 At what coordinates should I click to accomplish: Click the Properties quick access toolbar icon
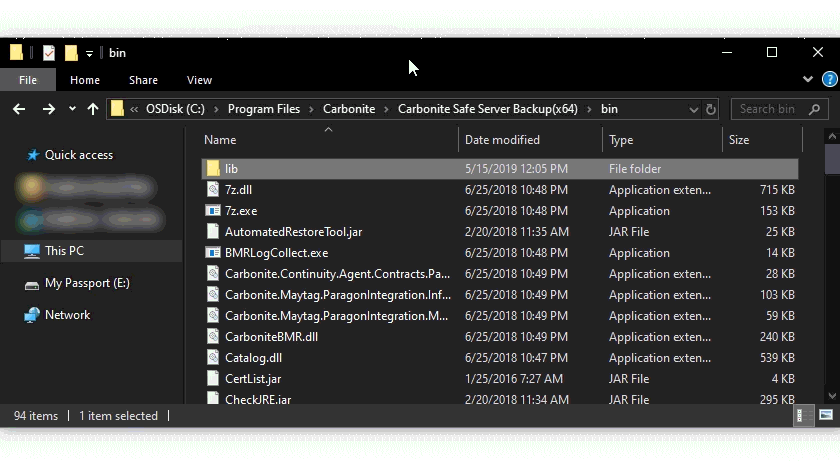click(49, 53)
